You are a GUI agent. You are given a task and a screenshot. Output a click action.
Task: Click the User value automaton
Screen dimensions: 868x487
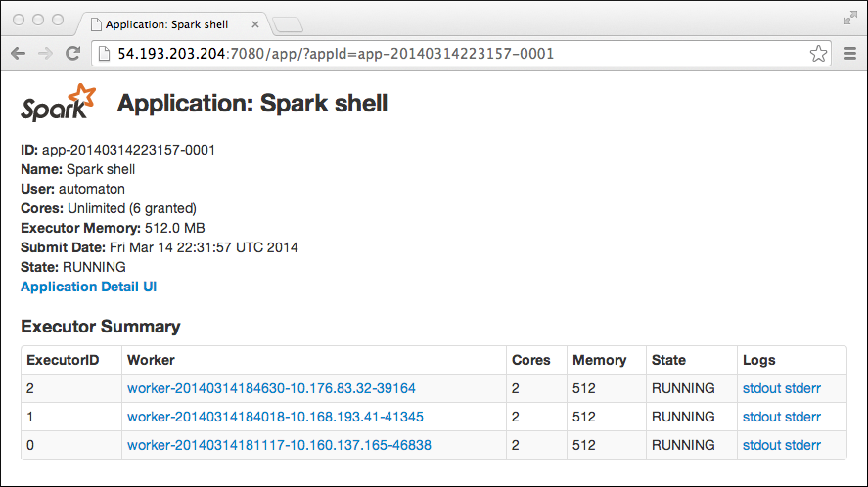point(92,190)
